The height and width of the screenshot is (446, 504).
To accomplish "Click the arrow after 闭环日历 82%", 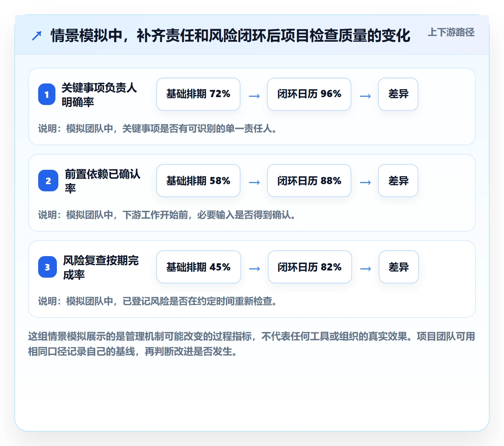I will [x=366, y=269].
